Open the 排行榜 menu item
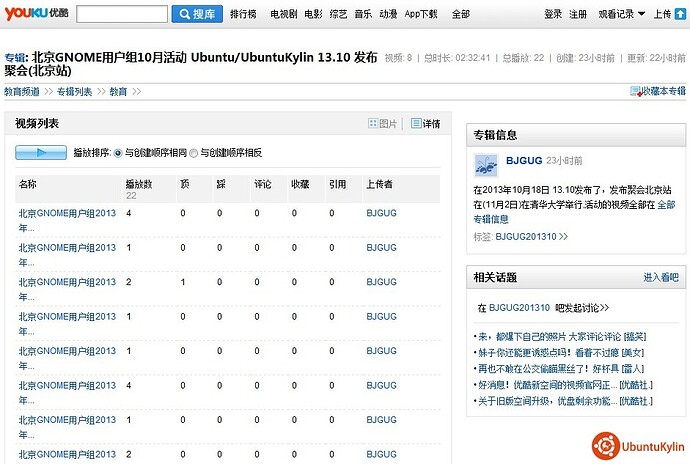 point(243,14)
